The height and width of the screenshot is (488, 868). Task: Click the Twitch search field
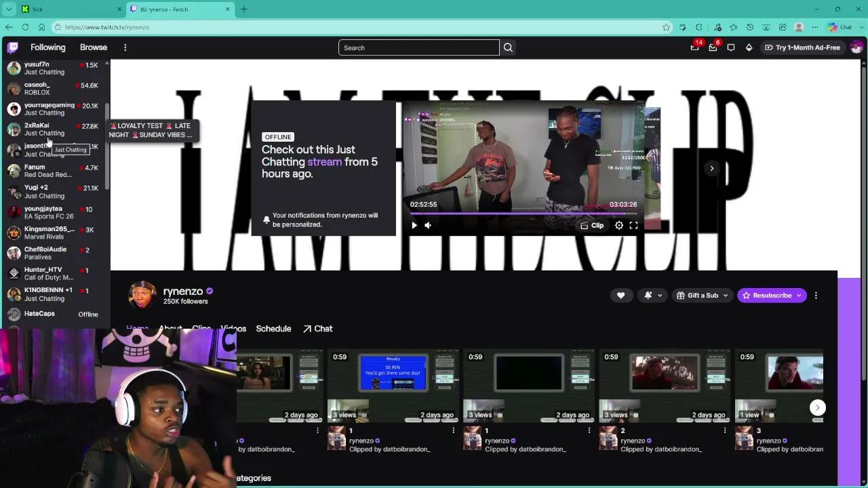(x=419, y=47)
